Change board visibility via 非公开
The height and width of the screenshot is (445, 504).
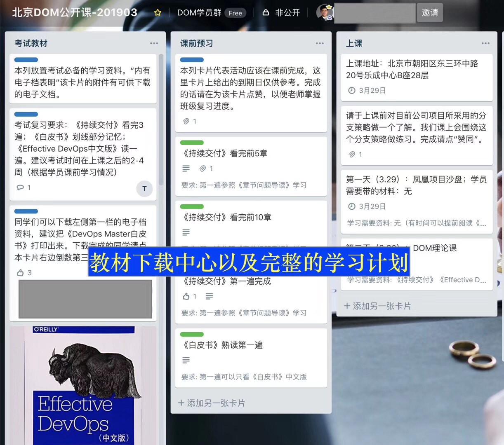pos(287,13)
